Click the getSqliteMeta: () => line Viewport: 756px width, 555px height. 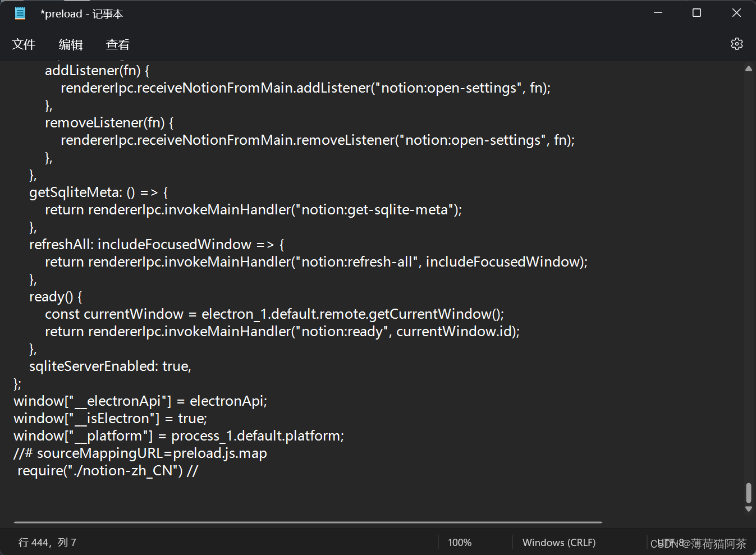click(99, 192)
